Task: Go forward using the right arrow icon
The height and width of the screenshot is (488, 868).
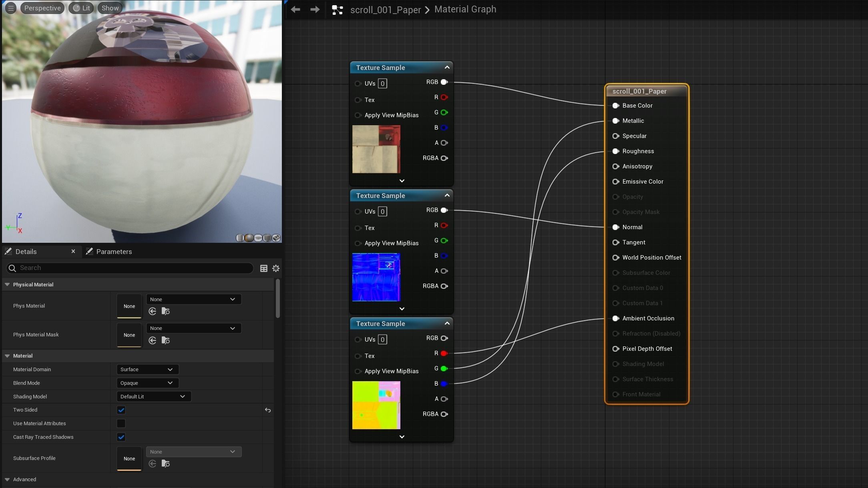Action: 315,10
